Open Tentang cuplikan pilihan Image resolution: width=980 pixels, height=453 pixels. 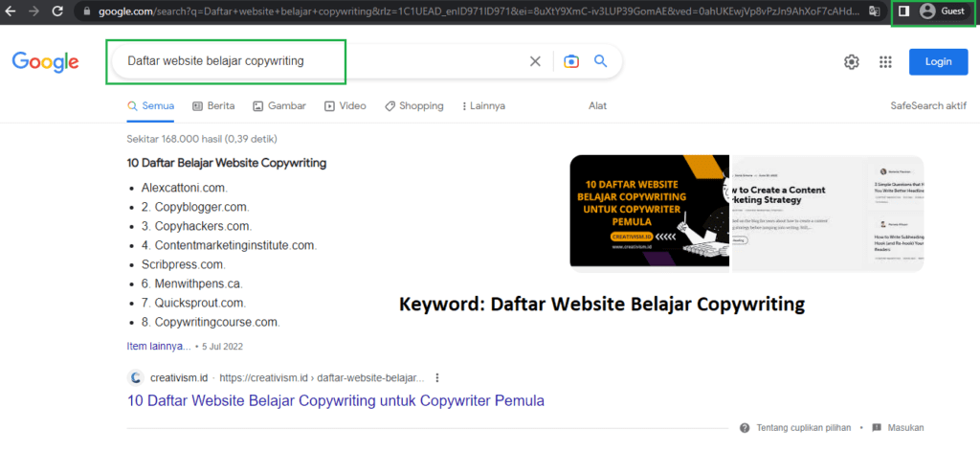(803, 428)
